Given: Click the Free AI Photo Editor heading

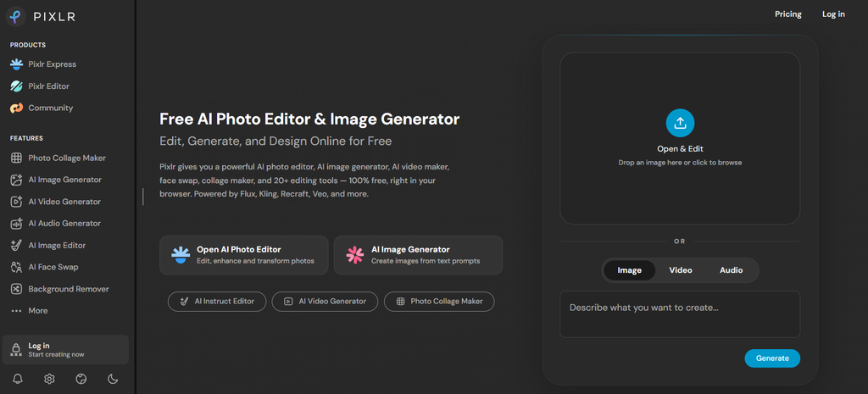Looking at the screenshot, I should pos(309,119).
